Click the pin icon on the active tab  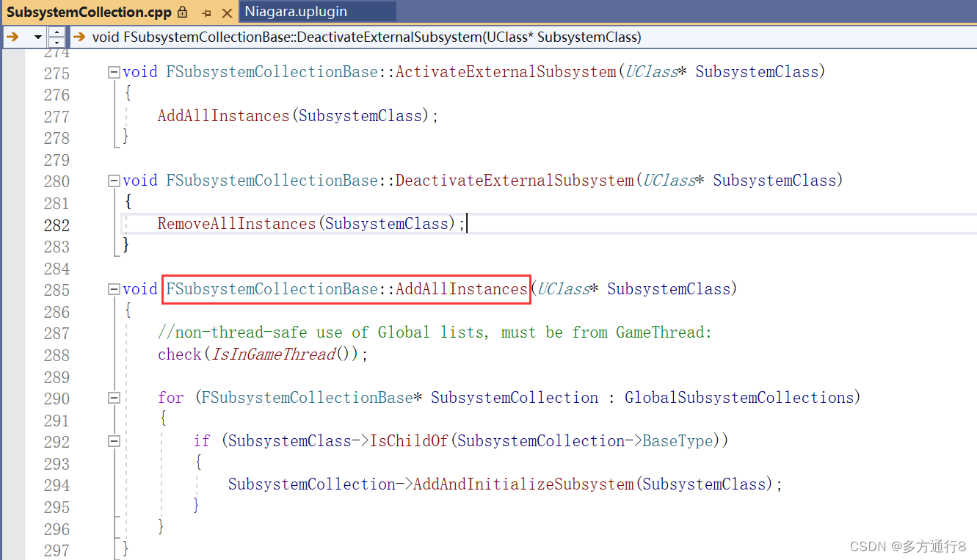pos(206,12)
